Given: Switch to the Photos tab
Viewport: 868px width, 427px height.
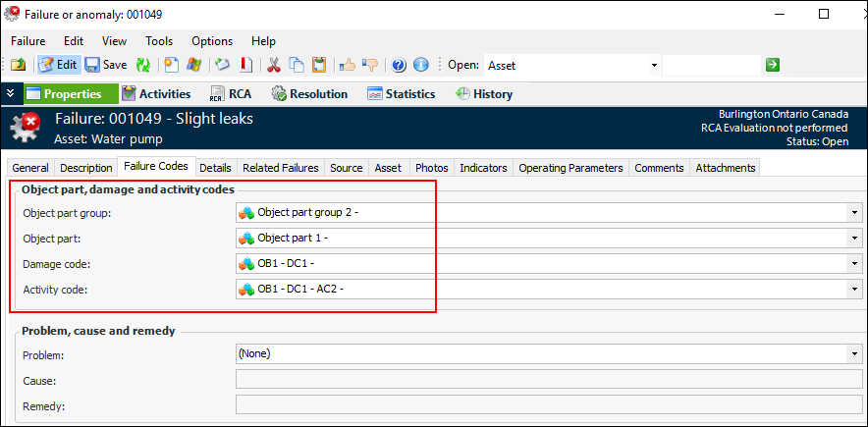Looking at the screenshot, I should pyautogui.click(x=432, y=168).
